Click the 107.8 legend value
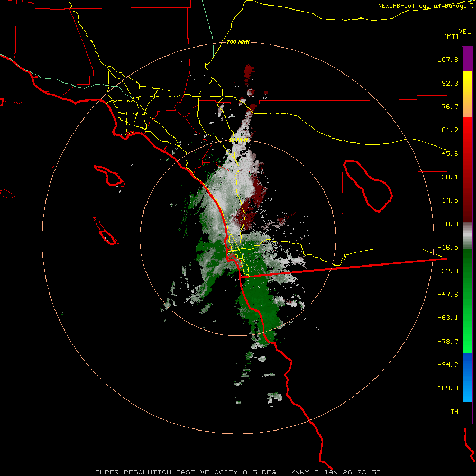476x476 pixels. point(448,59)
